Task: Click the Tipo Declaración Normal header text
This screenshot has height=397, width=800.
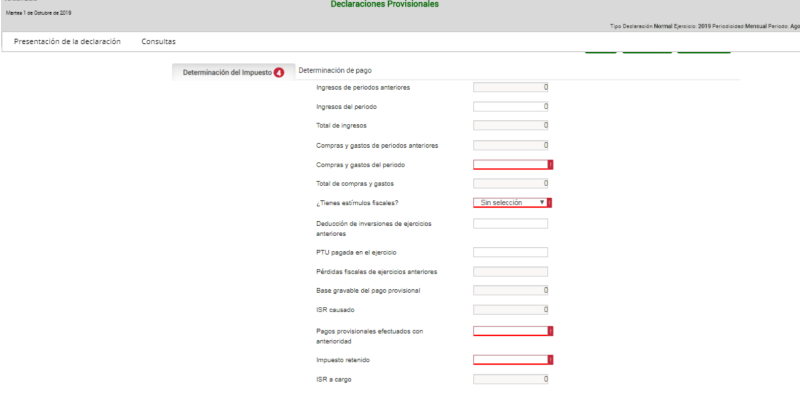Action: 640,26
